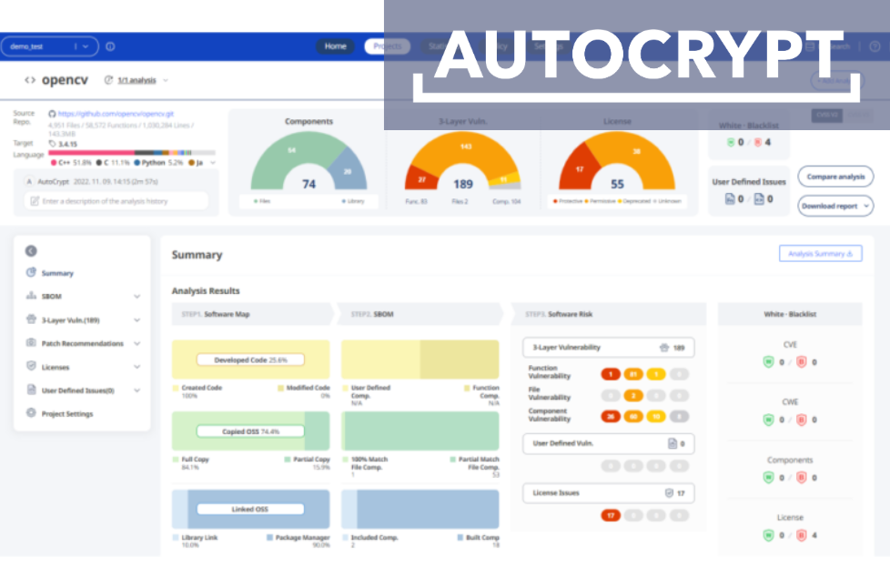Viewport: 890px width, 588px height.
Task: Open the opencv GitHub repository link
Action: pyautogui.click(x=116, y=114)
